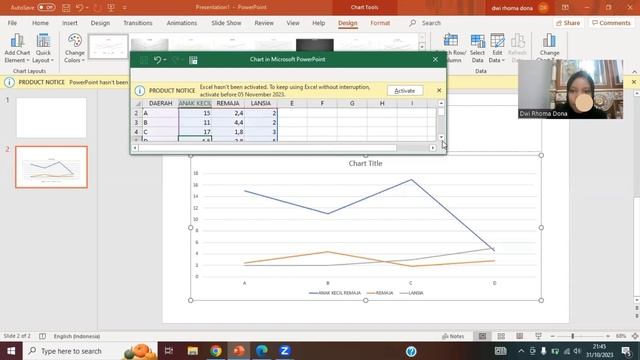Dismiss the Excel product notice bar
Screen dimensions: 640x360
pos(439,90)
